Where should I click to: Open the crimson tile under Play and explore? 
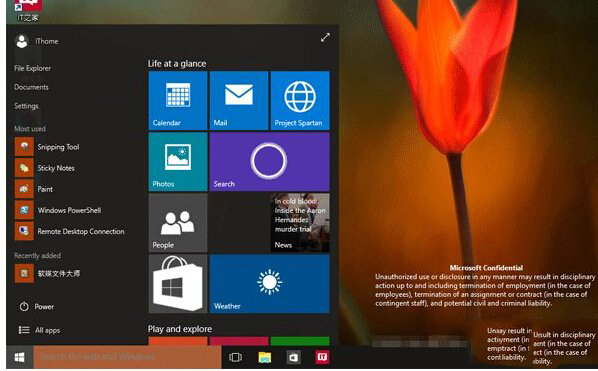click(239, 341)
